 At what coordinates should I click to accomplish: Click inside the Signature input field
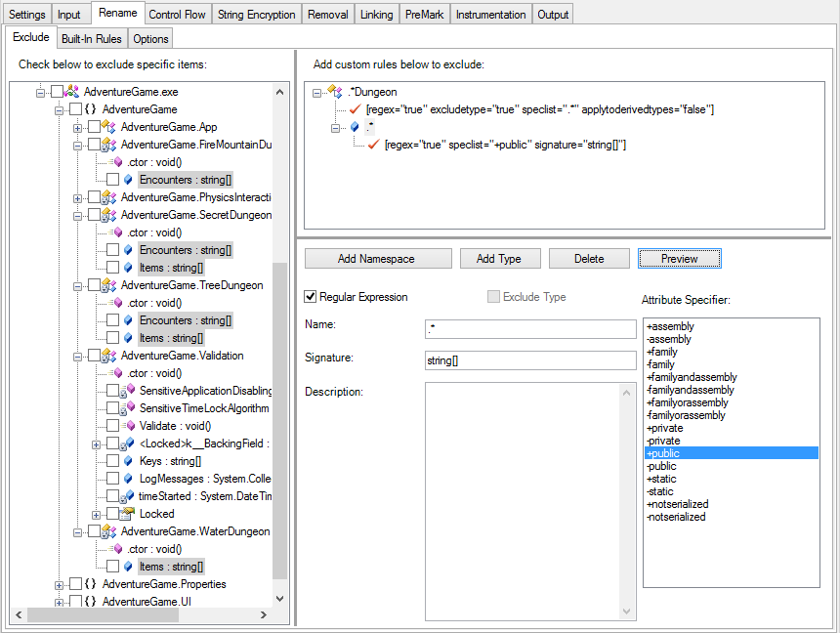click(x=529, y=359)
